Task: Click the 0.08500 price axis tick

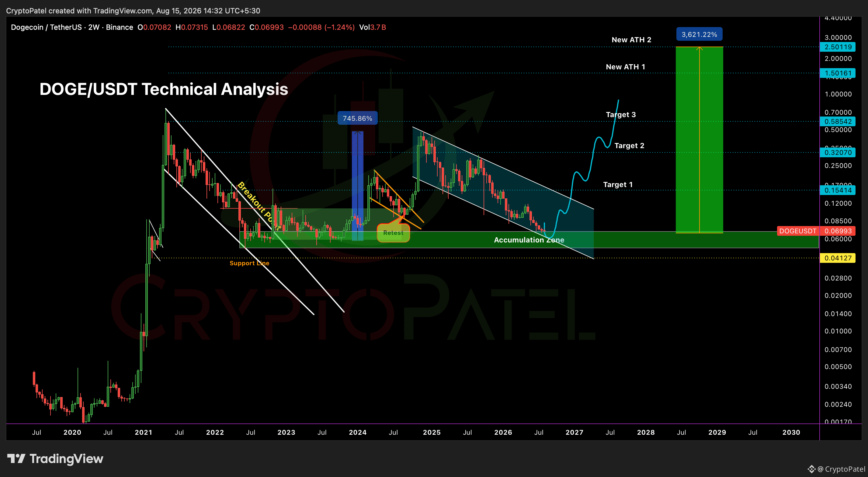Action: coord(838,221)
